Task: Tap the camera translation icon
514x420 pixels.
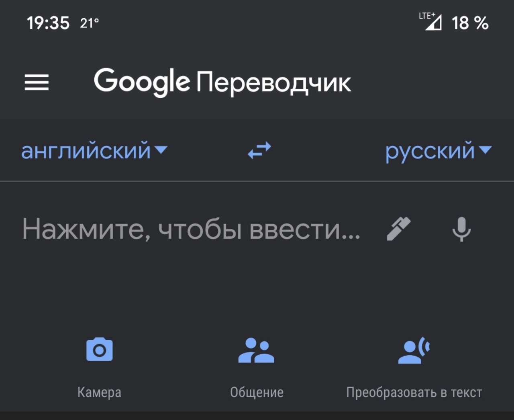Action: point(100,350)
